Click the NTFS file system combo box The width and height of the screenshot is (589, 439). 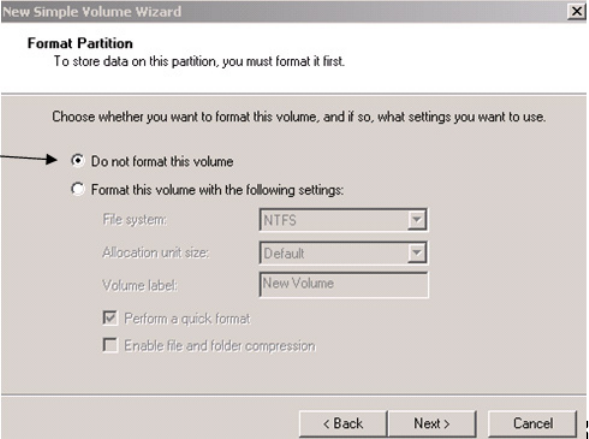pos(343,220)
